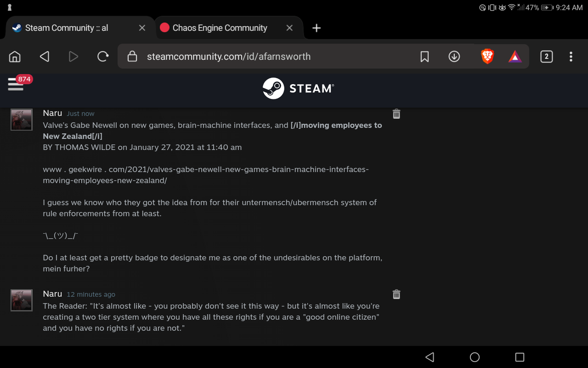Viewport: 588px width, 368px height.
Task: Tap the Steam logo header
Action: [298, 88]
